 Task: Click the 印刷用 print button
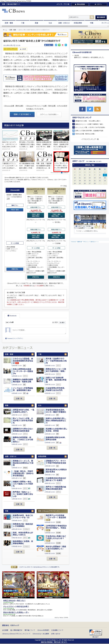[x=23, y=49]
